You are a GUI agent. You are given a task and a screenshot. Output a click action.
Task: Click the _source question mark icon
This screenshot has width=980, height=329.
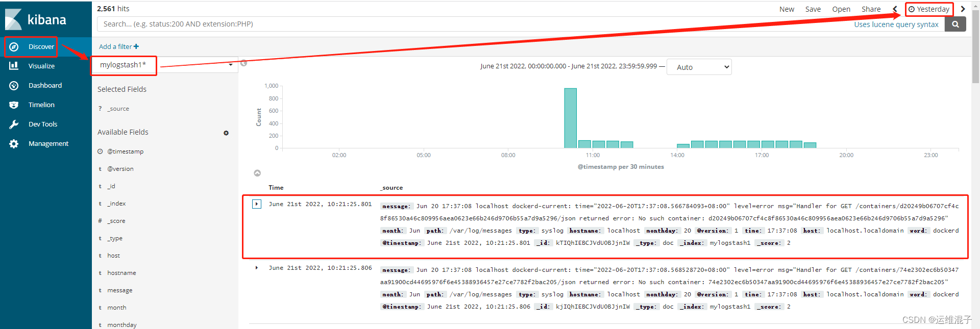click(x=100, y=109)
